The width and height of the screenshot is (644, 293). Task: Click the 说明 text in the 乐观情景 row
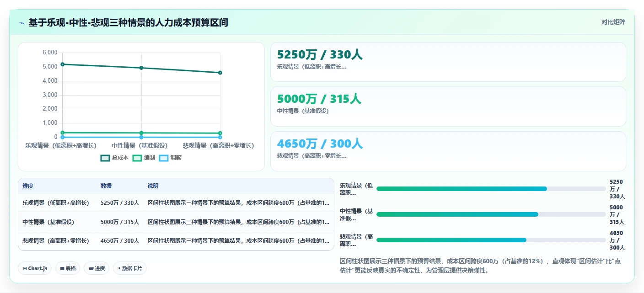tap(238, 202)
